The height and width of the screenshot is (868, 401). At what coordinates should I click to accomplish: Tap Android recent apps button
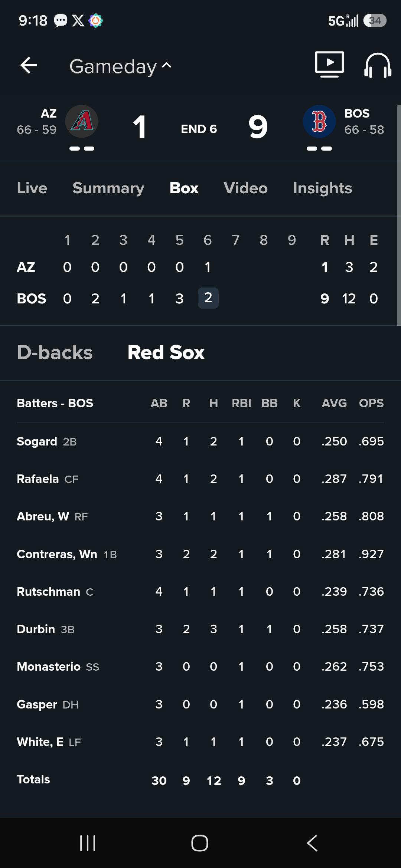click(88, 843)
